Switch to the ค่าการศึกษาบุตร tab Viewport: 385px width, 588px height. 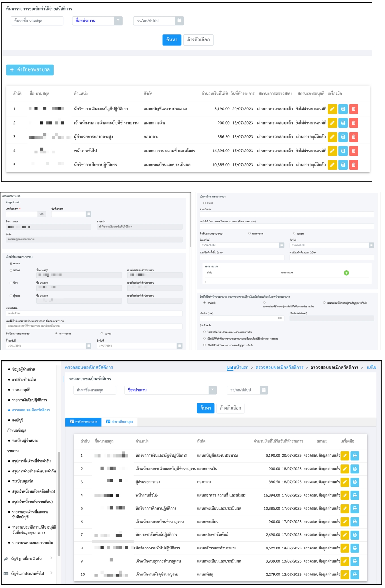pos(119,422)
